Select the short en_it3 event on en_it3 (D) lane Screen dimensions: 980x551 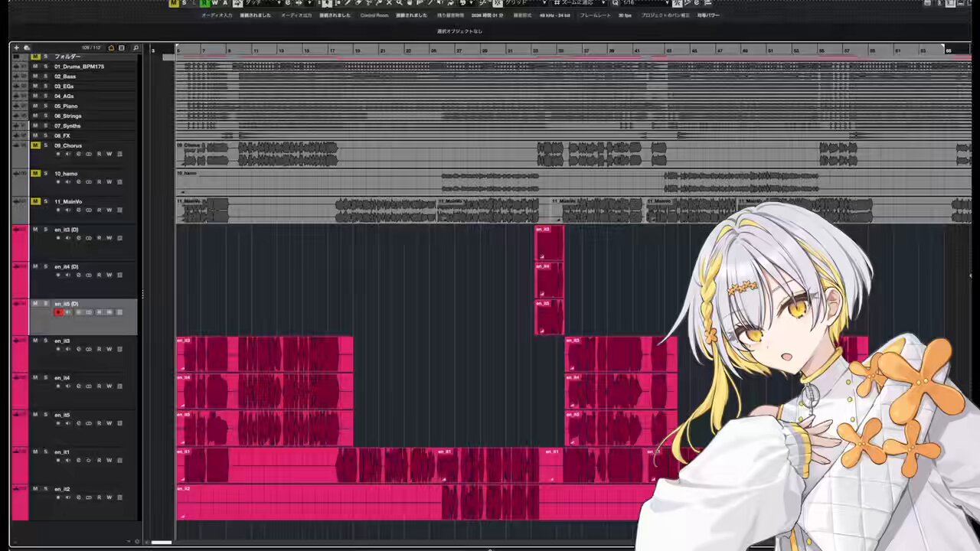point(549,243)
